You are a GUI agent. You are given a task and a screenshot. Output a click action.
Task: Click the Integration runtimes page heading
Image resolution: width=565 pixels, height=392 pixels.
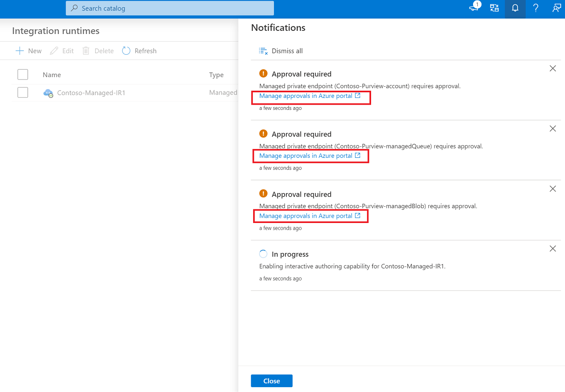tap(56, 31)
